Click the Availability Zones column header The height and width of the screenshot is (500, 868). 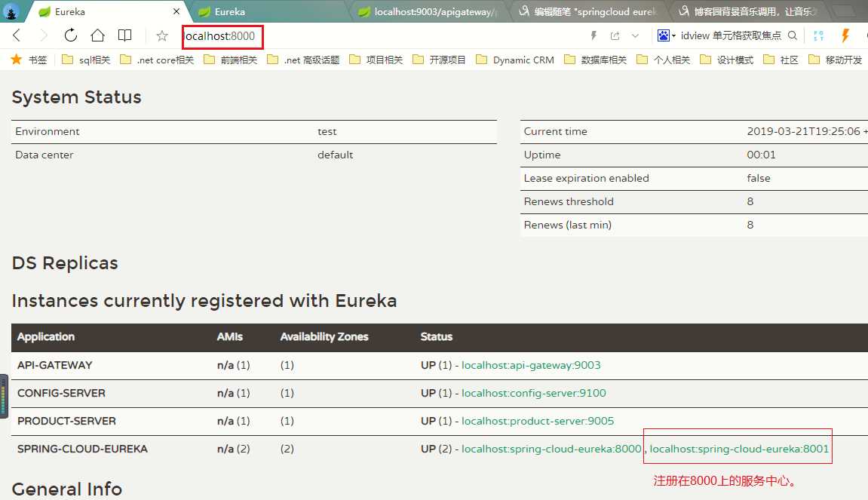pyautogui.click(x=324, y=336)
